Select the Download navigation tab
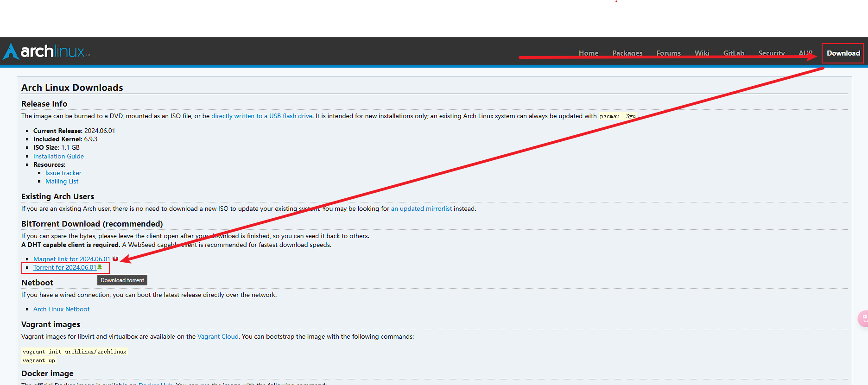The width and height of the screenshot is (868, 385). pos(843,53)
